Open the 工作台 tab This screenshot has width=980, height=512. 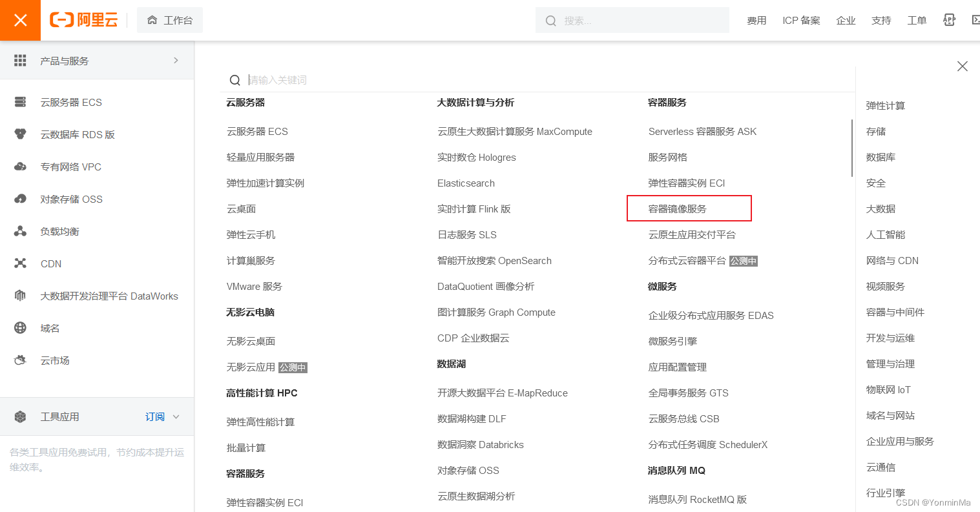170,20
